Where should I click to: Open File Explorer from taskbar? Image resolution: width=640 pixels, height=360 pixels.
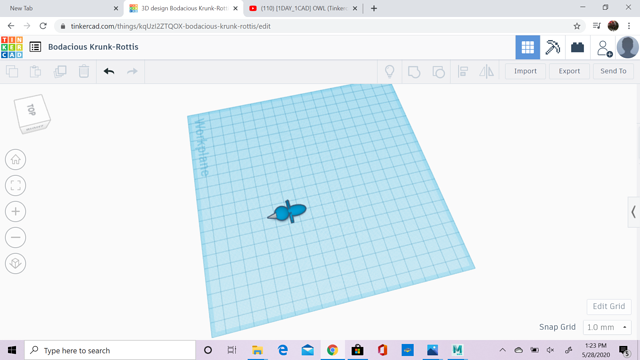(x=257, y=350)
